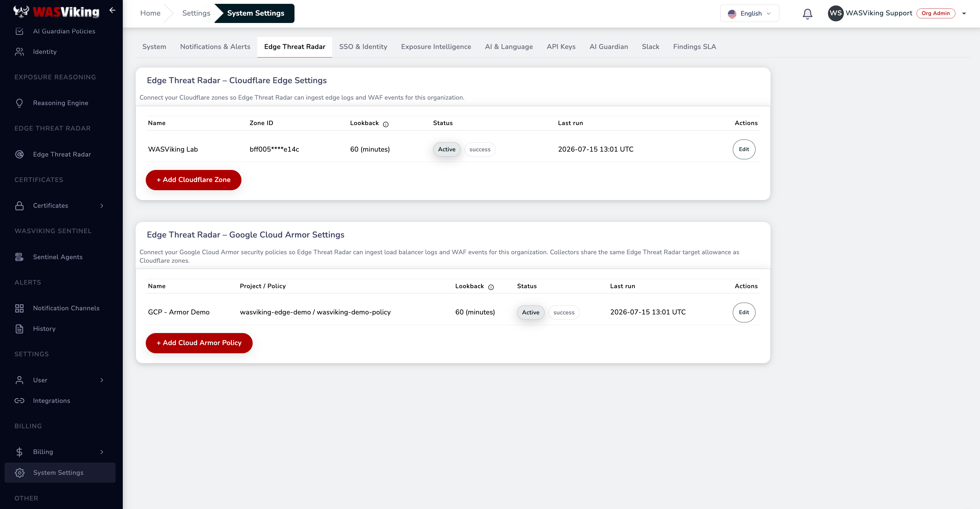Click success badge for WASViking Lab

[x=480, y=150]
